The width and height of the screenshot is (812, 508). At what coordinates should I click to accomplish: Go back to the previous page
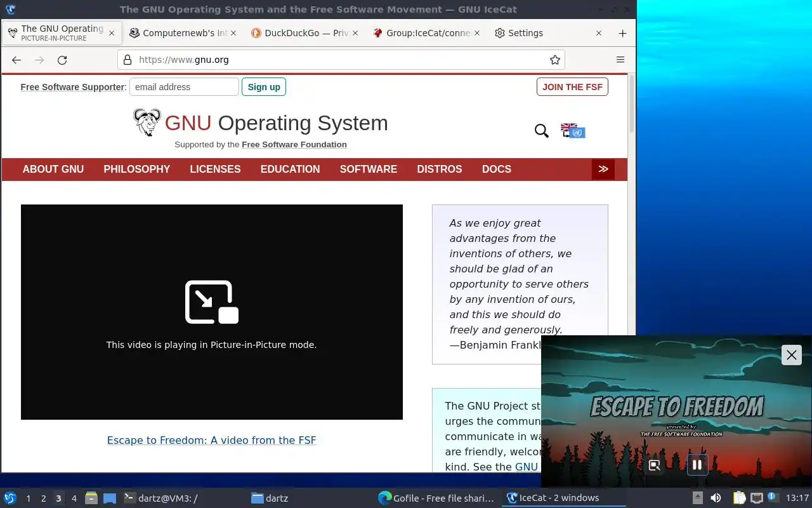click(16, 60)
